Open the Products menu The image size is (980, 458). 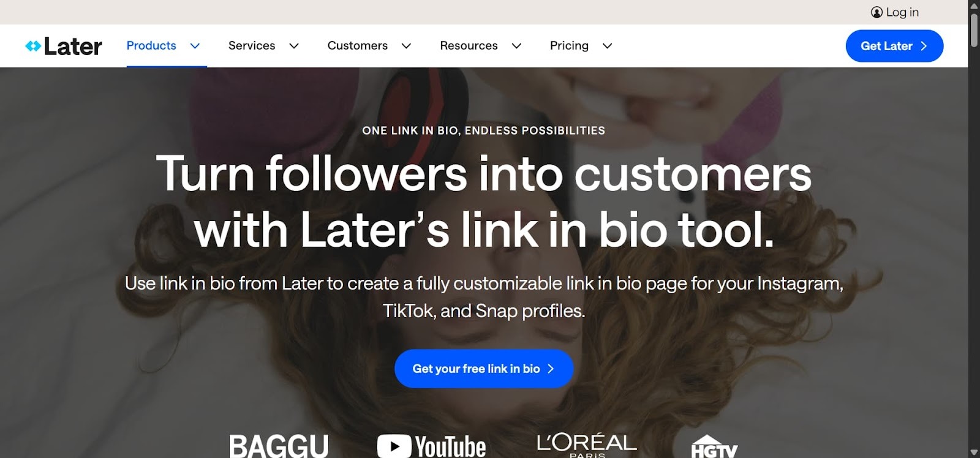point(151,45)
